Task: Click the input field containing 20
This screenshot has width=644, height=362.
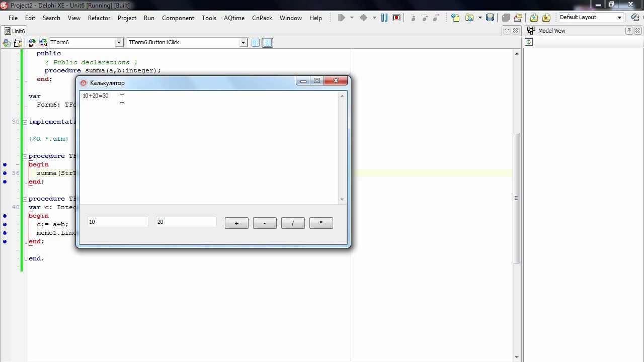Action: point(186,222)
